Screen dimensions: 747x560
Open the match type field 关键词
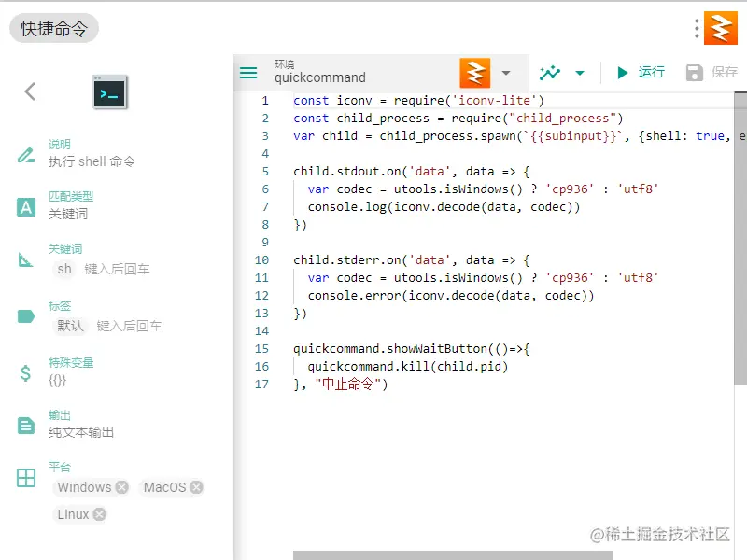point(68,215)
